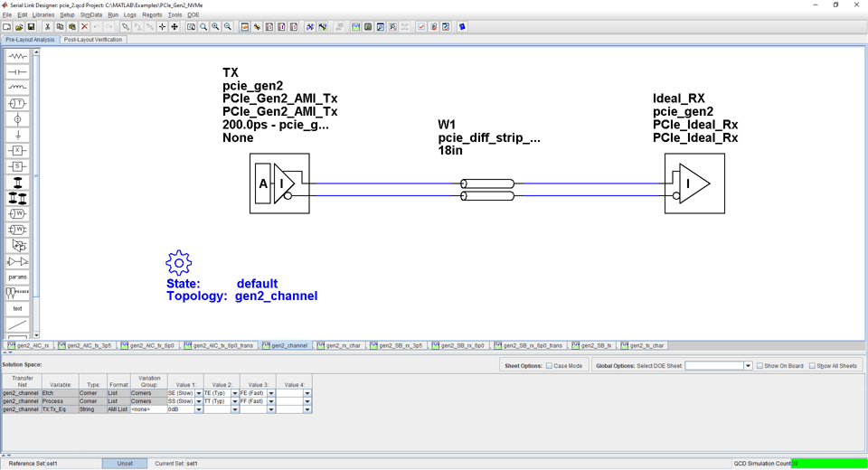Open the Reports menu
Screen dimensions: 868x470
(152, 14)
